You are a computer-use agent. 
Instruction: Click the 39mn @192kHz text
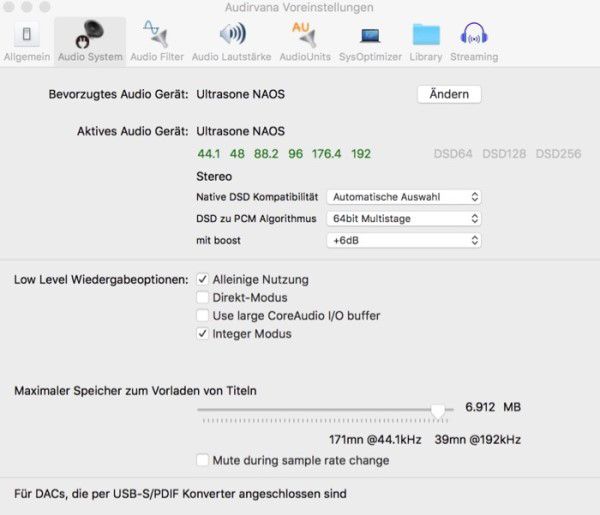pyautogui.click(x=478, y=440)
